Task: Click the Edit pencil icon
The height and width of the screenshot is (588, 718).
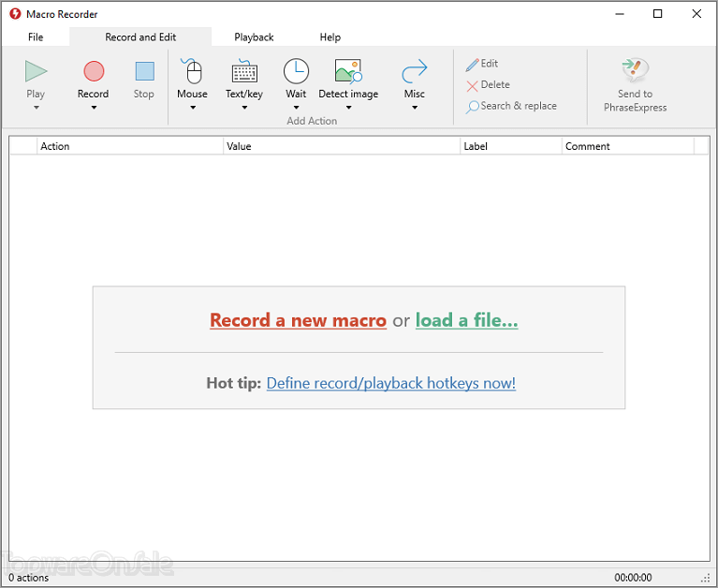Action: click(472, 65)
